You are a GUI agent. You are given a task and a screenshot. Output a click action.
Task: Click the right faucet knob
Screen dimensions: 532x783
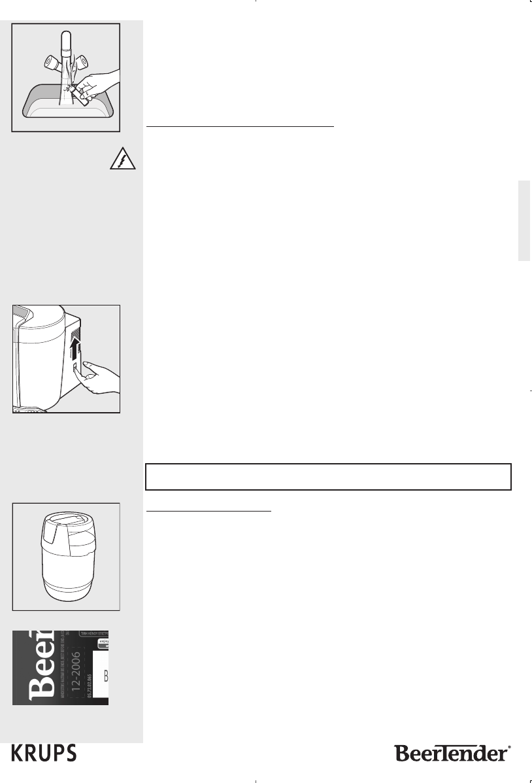pos(81,62)
